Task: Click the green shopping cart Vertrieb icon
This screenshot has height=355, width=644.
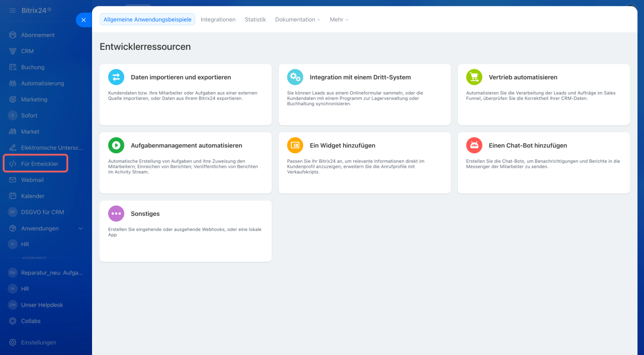Action: (x=474, y=77)
